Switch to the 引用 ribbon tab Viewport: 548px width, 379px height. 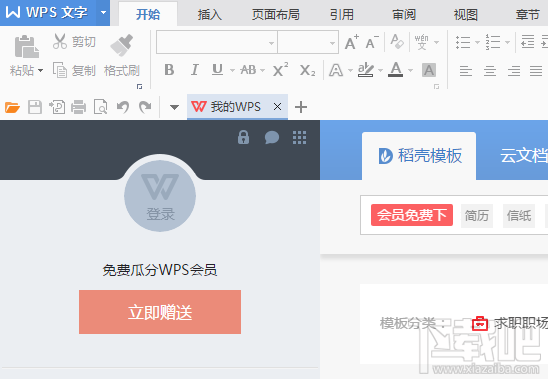click(x=342, y=15)
